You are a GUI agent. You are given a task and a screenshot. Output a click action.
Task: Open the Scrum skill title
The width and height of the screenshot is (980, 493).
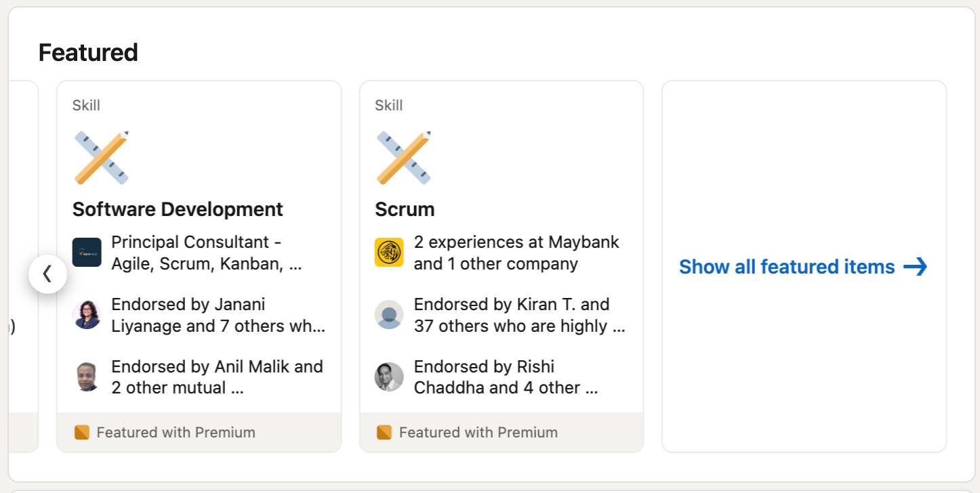point(405,209)
